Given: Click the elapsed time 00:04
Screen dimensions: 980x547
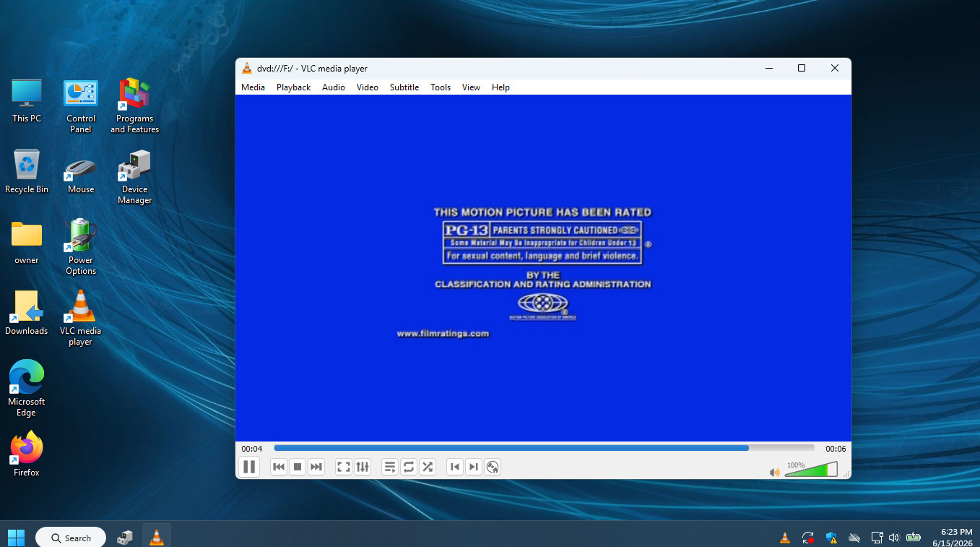Looking at the screenshot, I should [252, 449].
